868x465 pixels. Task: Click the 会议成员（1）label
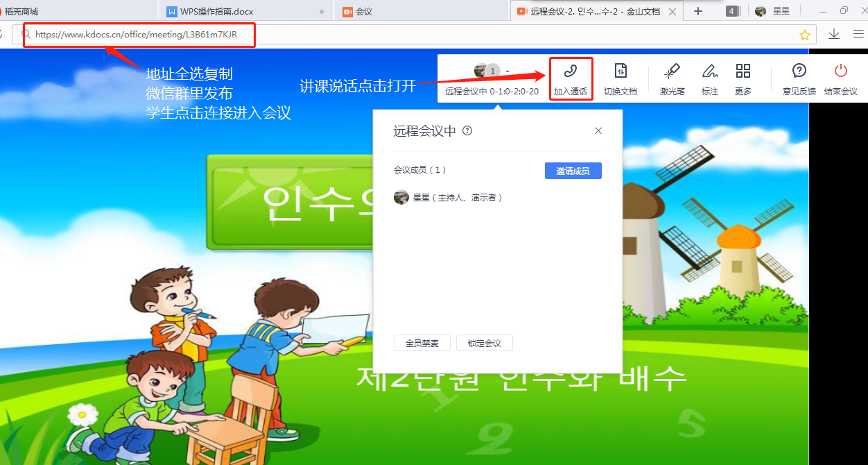420,170
